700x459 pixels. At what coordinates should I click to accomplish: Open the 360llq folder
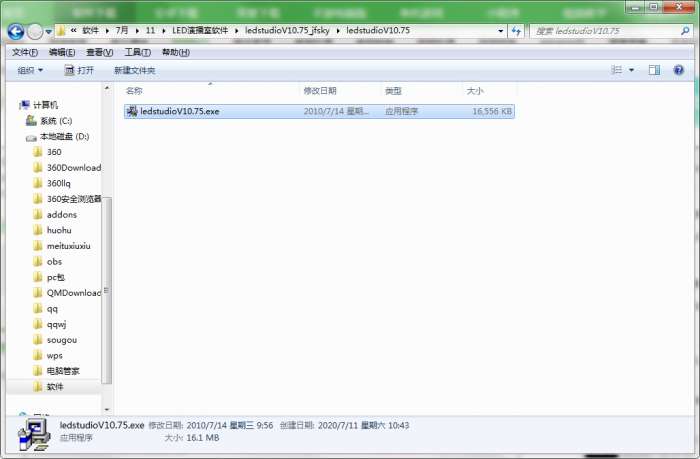[58, 183]
